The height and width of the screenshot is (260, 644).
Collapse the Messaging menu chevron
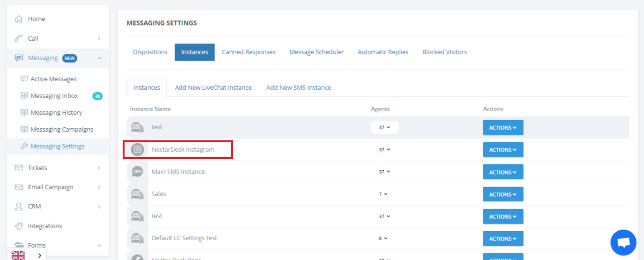point(99,58)
